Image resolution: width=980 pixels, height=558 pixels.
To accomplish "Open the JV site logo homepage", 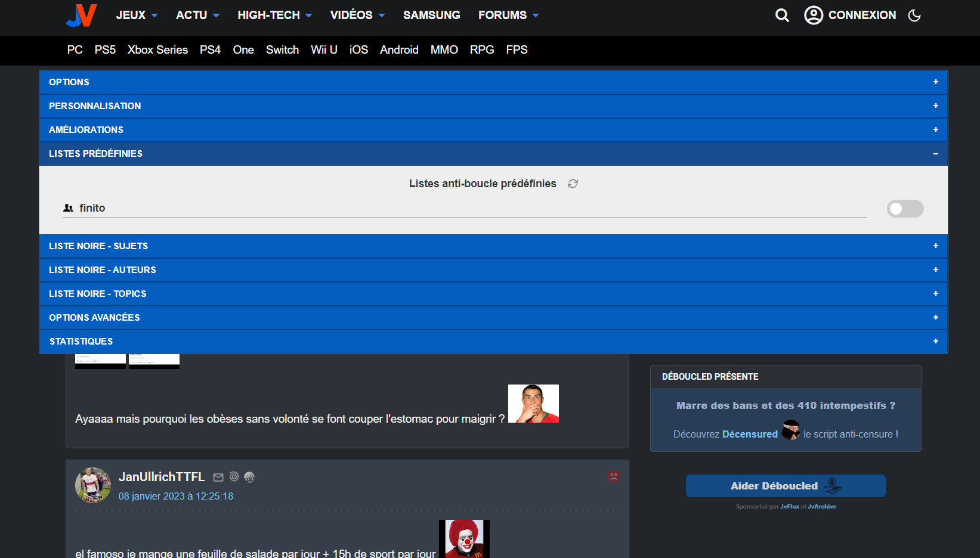I will [81, 15].
